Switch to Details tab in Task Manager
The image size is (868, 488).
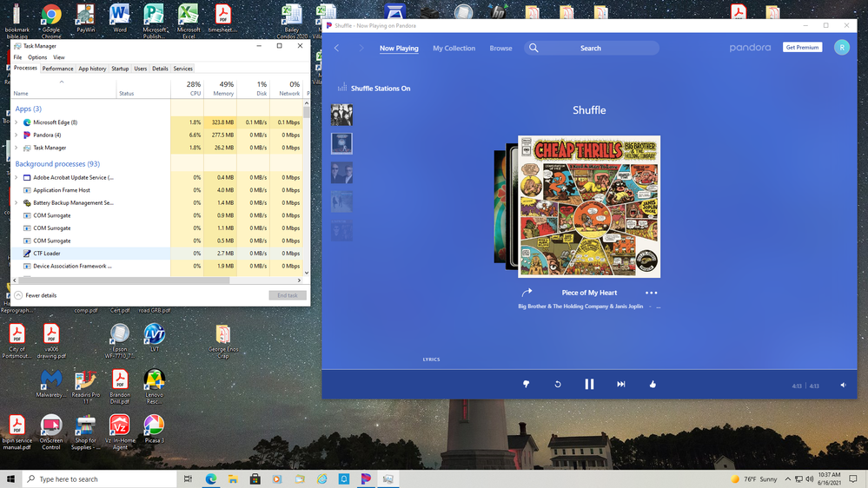pyautogui.click(x=159, y=69)
